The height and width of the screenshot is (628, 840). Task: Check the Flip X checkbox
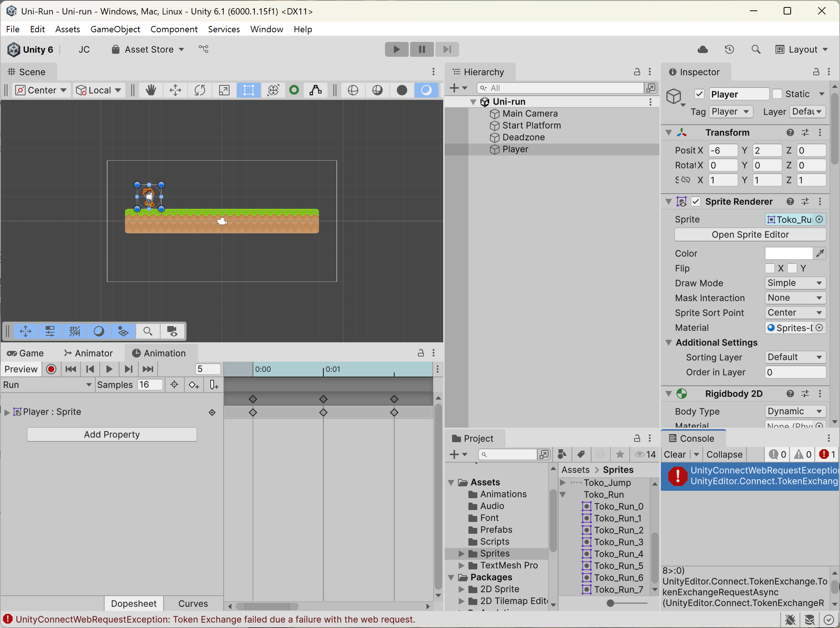[770, 268]
